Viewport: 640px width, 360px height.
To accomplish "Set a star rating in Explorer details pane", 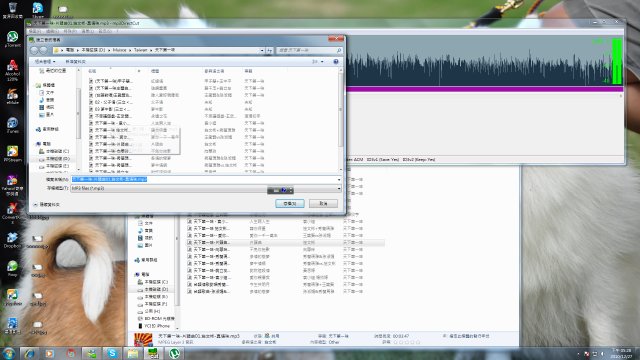I will pos(407,342).
